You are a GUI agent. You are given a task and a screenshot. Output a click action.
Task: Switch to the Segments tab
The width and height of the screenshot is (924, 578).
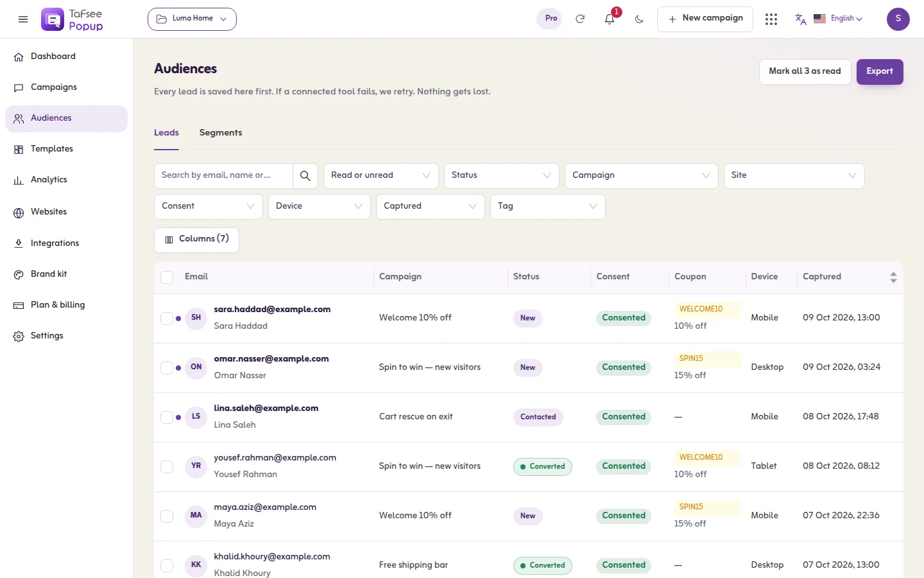221,133
